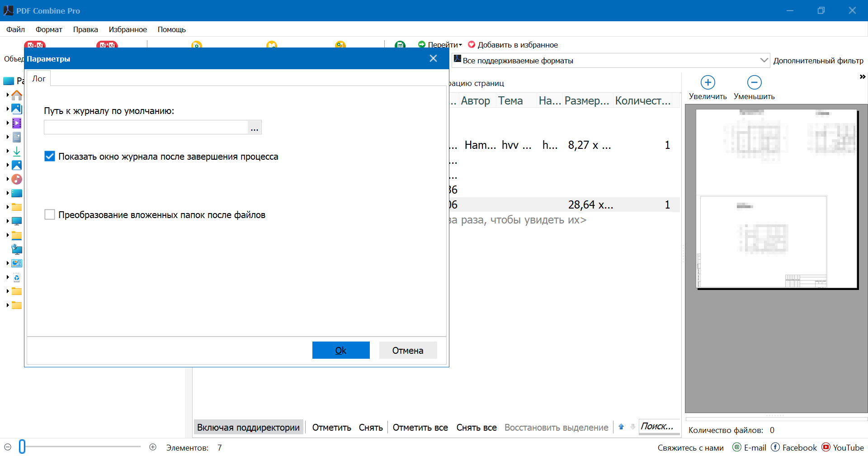Image resolution: width=868 pixels, height=456 pixels.
Task: Click the Отметить button
Action: [332, 427]
